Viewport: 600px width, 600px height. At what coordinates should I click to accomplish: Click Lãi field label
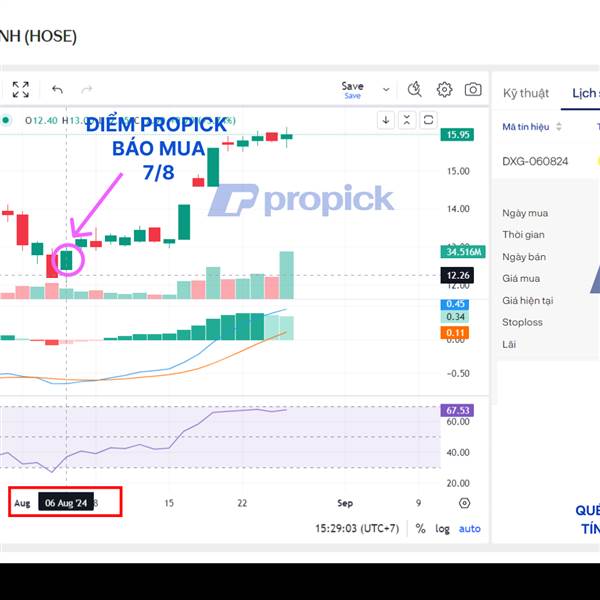(x=509, y=344)
